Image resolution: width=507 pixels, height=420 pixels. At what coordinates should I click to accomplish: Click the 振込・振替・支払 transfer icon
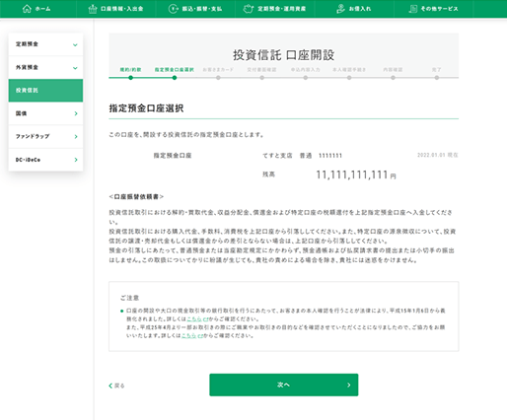click(x=173, y=9)
